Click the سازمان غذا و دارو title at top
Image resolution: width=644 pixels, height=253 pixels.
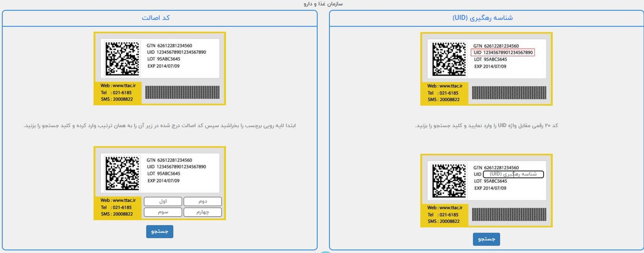point(323,4)
